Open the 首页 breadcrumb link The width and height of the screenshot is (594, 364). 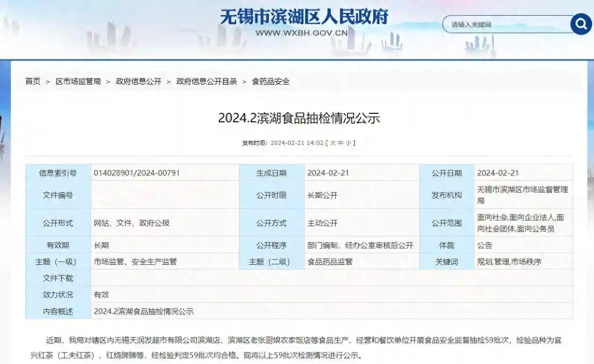pyautogui.click(x=33, y=81)
